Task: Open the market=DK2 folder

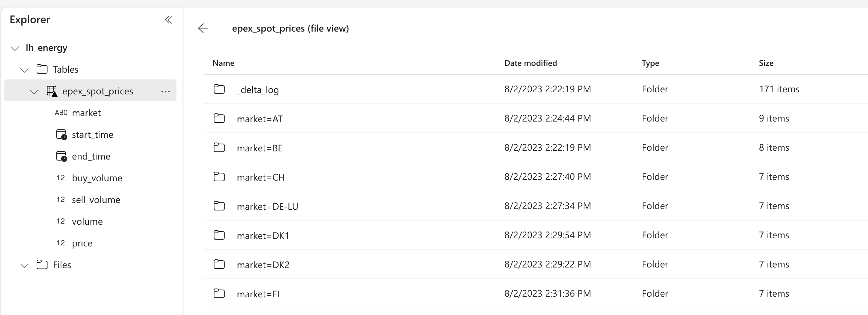Action: (263, 265)
